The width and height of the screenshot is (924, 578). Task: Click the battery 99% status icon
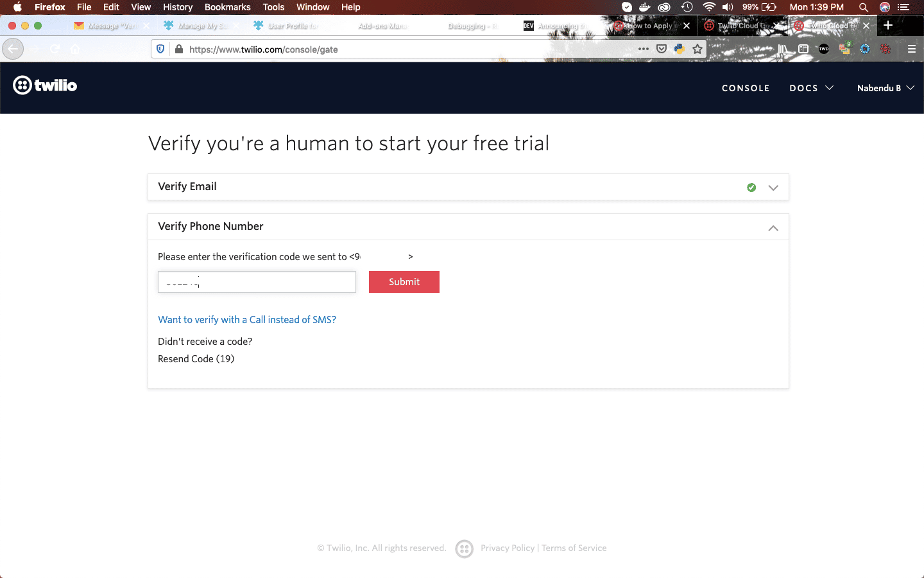[x=760, y=7]
